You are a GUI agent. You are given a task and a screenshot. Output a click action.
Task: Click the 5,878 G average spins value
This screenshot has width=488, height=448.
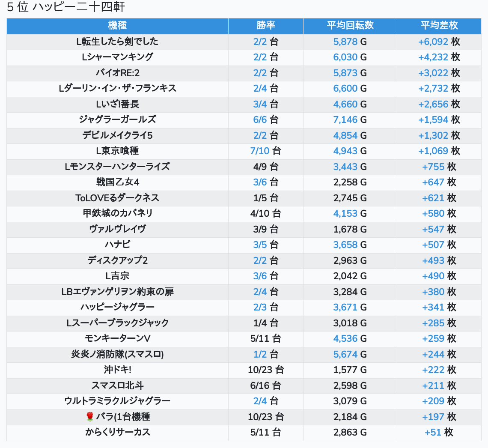tap(350, 42)
